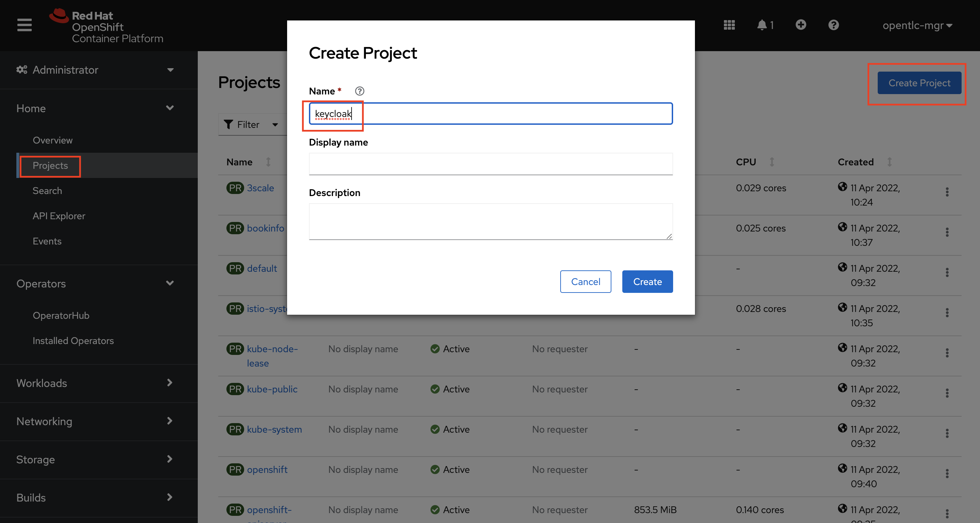Open the kube-public project link
The image size is (980, 523).
272,389
